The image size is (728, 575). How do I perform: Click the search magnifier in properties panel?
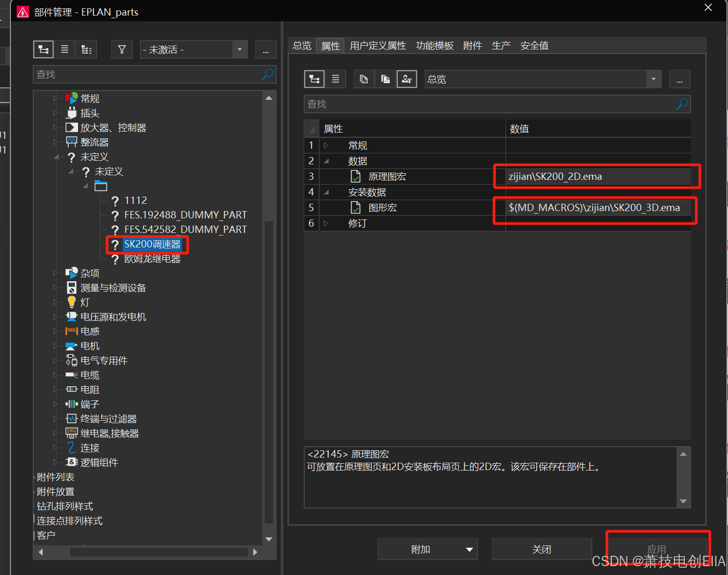point(682,104)
